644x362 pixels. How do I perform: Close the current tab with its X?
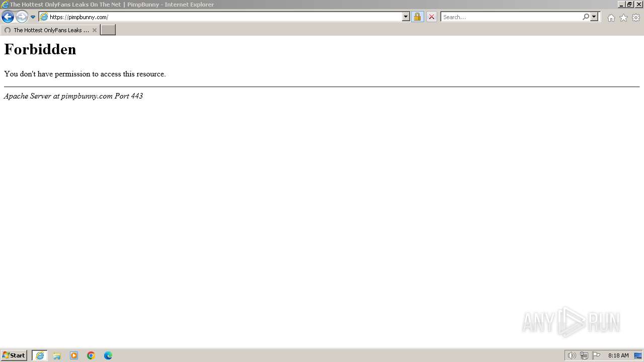click(95, 30)
